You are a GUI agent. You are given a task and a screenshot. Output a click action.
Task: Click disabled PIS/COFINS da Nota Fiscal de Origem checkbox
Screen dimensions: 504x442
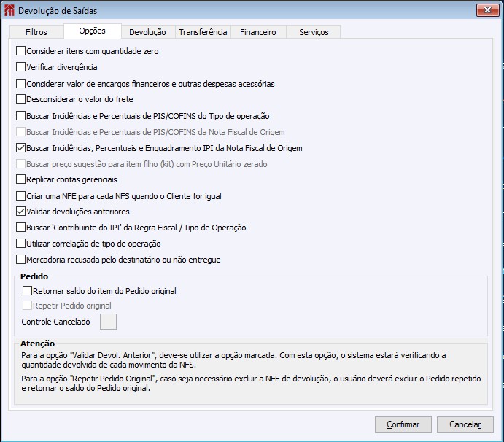tap(21, 132)
